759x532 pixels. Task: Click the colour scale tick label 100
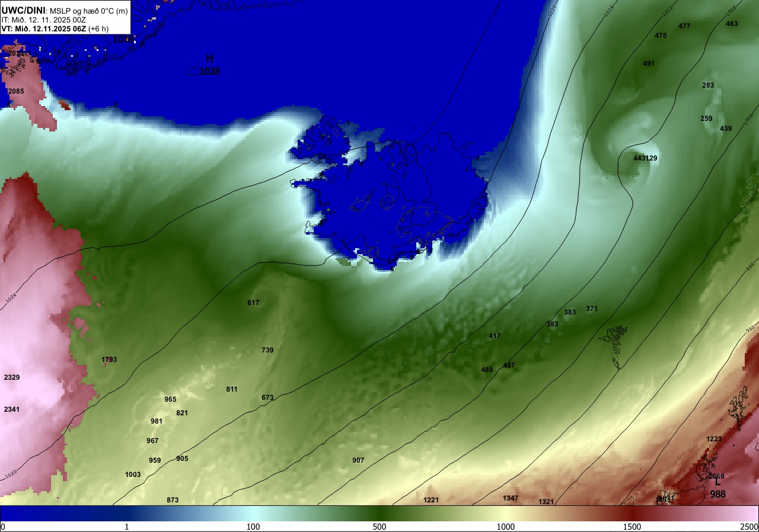(x=253, y=527)
